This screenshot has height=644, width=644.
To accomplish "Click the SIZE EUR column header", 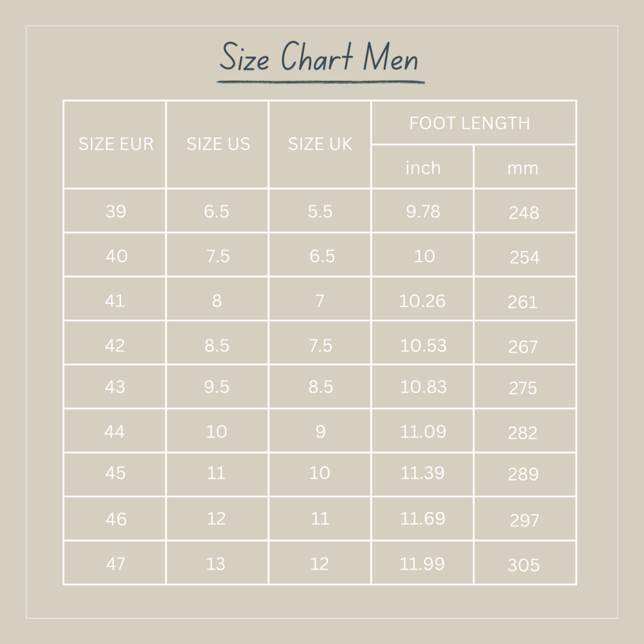I will 115,144.
